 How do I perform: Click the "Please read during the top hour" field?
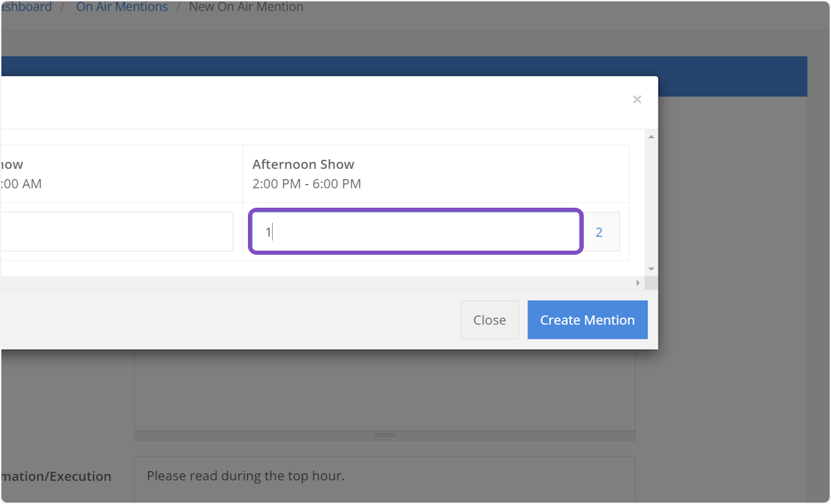point(384,476)
